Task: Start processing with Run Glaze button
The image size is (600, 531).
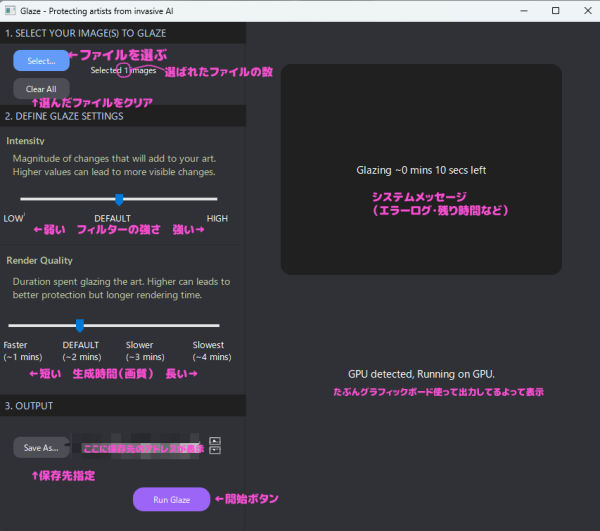Action: pos(171,499)
